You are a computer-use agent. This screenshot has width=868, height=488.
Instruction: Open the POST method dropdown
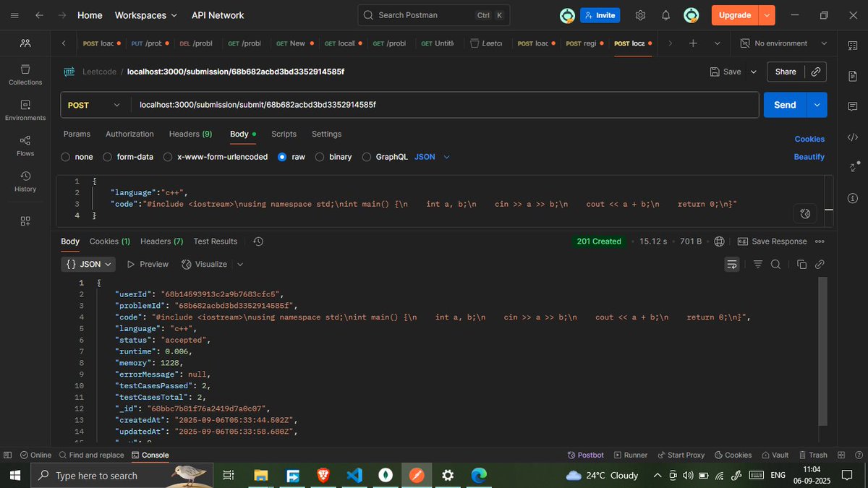tap(94, 105)
